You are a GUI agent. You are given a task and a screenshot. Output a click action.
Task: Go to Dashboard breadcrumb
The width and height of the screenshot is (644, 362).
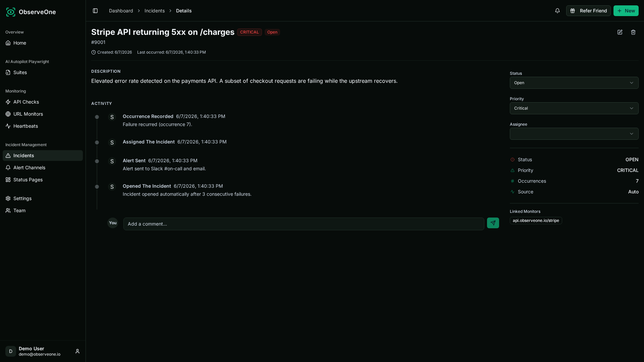[121, 11]
